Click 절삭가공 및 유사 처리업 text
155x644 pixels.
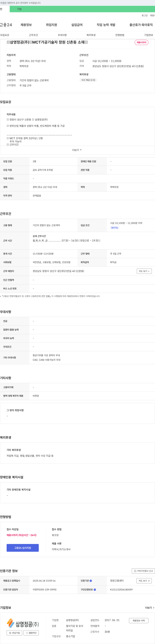point(75,628)
